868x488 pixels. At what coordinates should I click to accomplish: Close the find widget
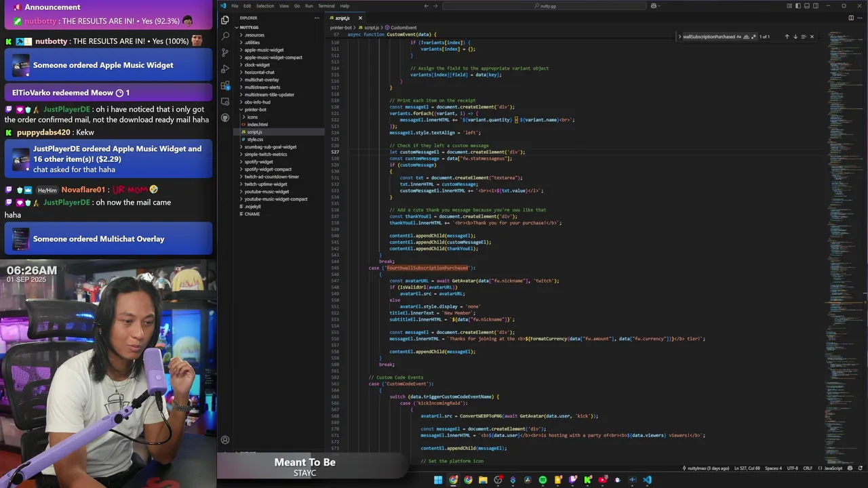(x=812, y=37)
